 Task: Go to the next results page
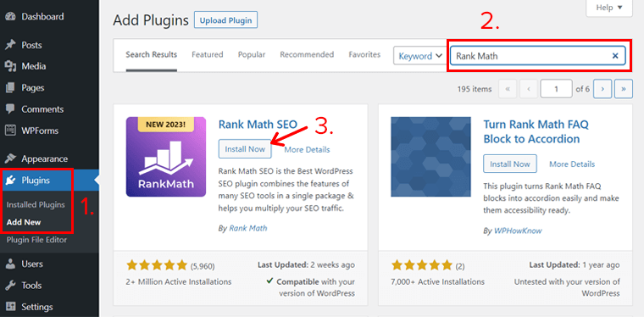[602, 89]
